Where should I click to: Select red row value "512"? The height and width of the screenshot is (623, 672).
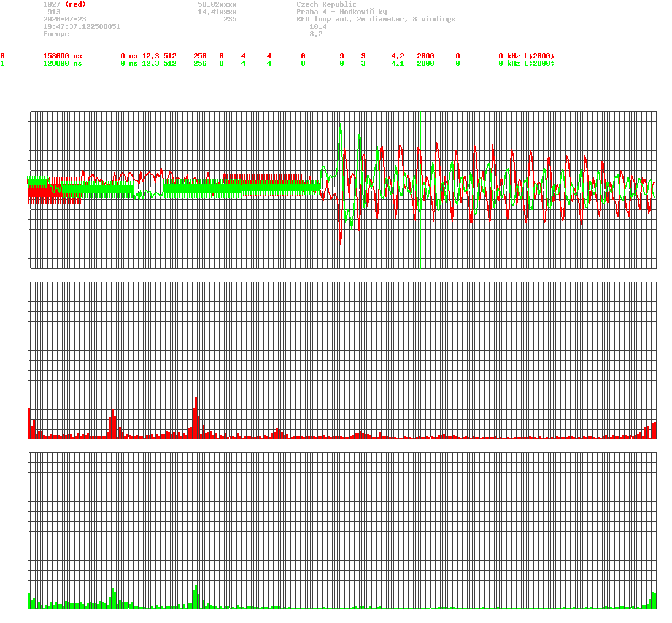click(170, 56)
